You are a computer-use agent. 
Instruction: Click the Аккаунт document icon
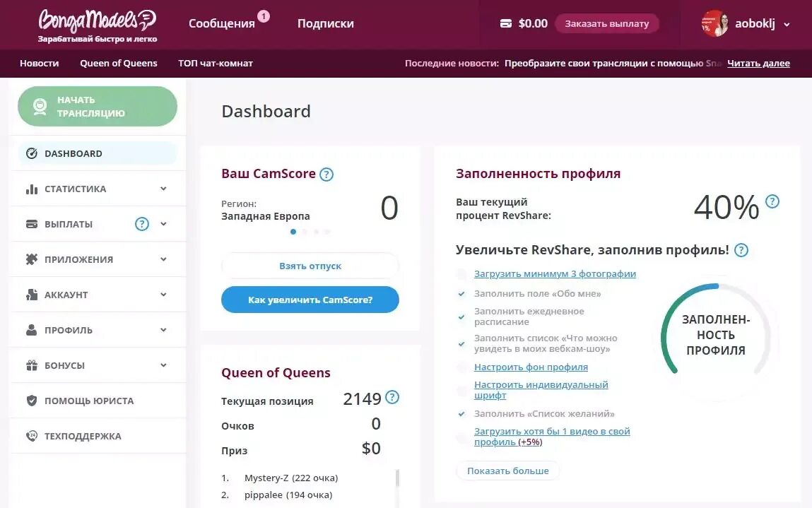(x=32, y=295)
